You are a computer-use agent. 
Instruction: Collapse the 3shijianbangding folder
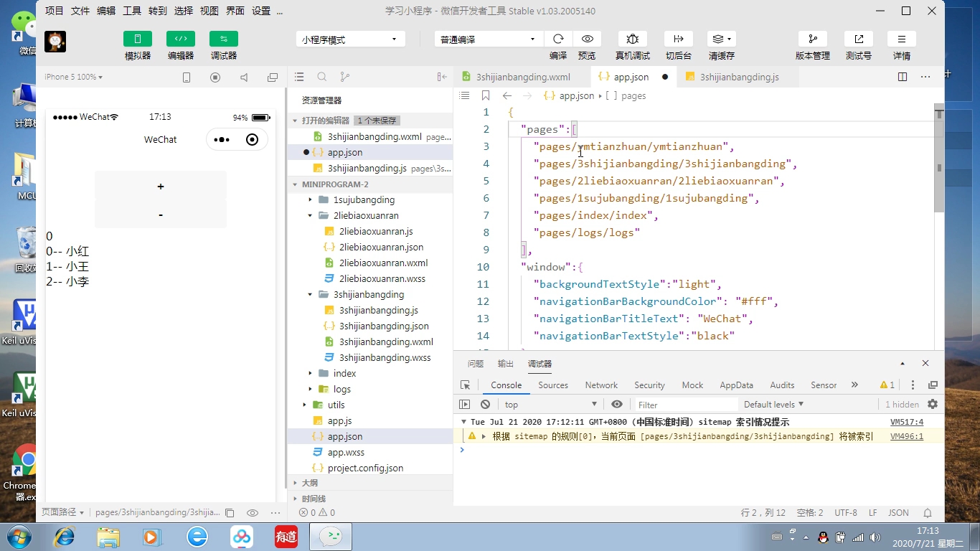(310, 294)
